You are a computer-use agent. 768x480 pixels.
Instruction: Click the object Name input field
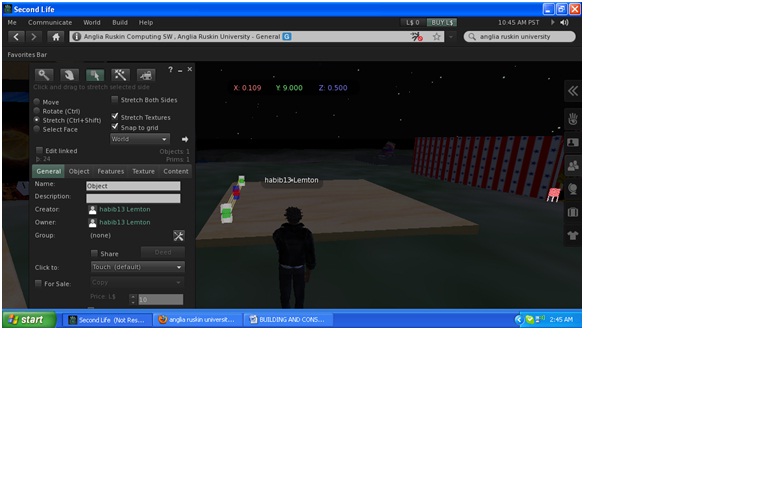(133, 186)
